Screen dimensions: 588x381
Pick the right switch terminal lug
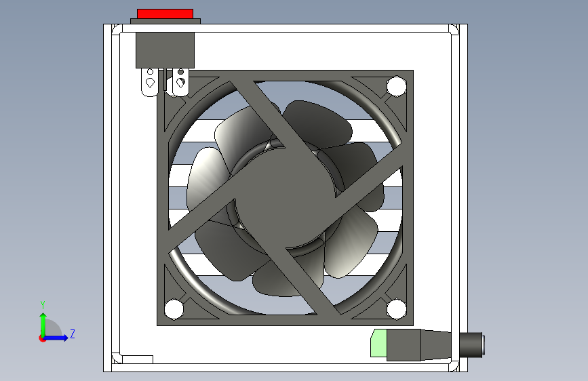pos(181,82)
